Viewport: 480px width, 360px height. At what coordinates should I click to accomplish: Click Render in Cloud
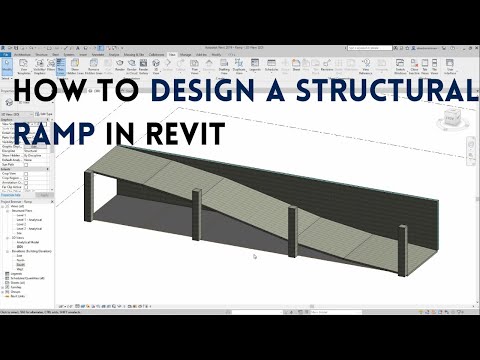(x=132, y=67)
